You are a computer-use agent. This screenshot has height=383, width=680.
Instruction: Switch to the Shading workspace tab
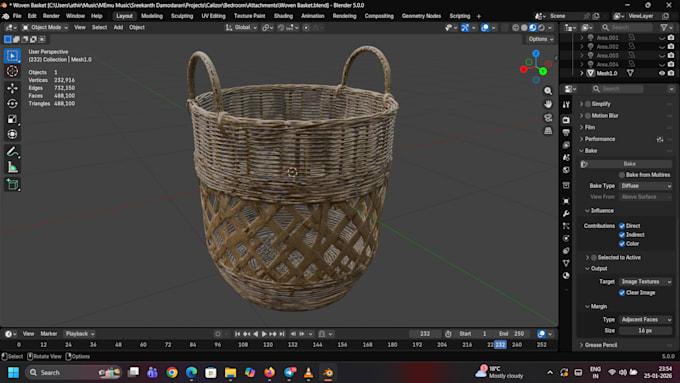tap(283, 16)
